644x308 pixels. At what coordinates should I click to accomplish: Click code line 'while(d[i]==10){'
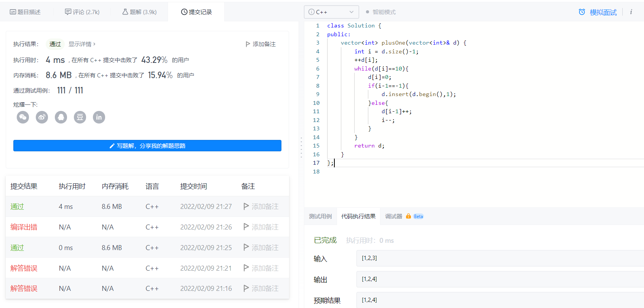pos(381,69)
